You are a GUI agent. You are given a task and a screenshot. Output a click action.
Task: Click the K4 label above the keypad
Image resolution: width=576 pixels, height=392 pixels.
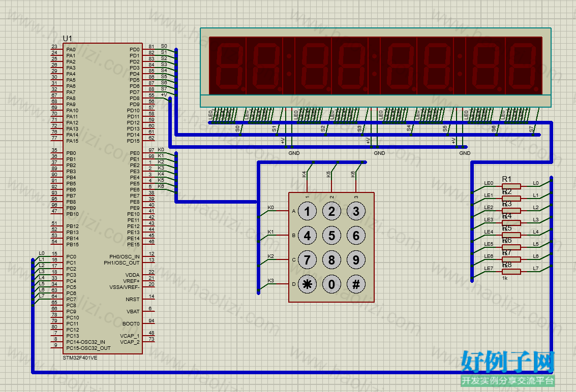(304, 174)
